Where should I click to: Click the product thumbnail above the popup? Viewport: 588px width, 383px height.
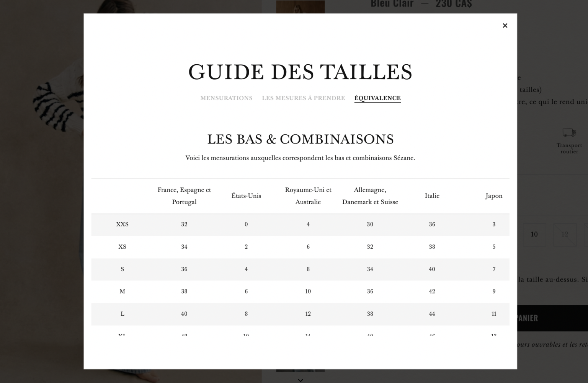301,7
